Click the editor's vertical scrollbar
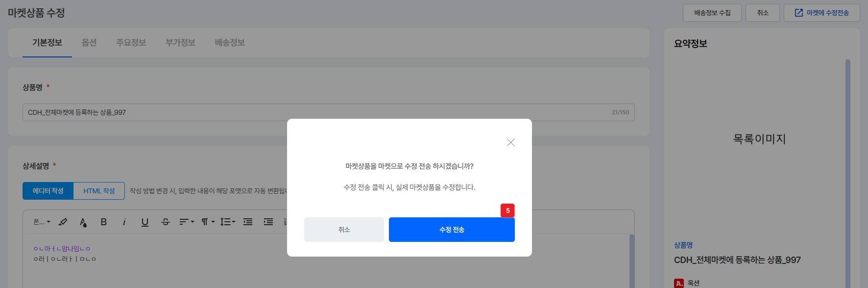This screenshot has width=868, height=288. coord(632,261)
